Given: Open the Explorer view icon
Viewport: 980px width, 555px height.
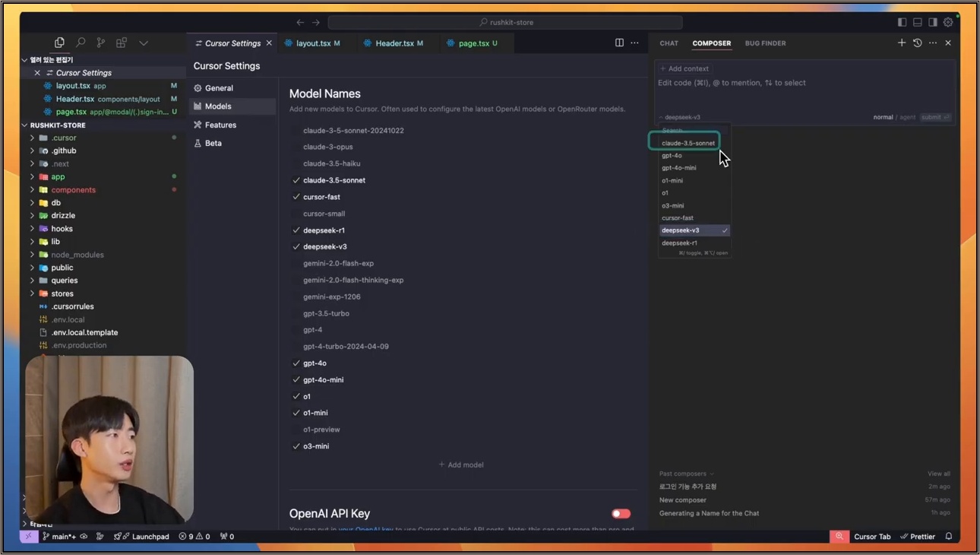Looking at the screenshot, I should point(59,43).
